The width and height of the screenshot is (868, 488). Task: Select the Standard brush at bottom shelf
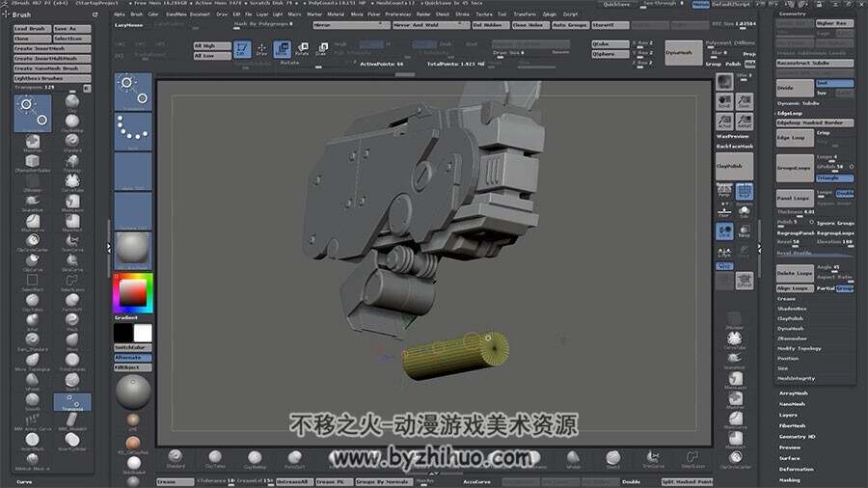(x=176, y=458)
